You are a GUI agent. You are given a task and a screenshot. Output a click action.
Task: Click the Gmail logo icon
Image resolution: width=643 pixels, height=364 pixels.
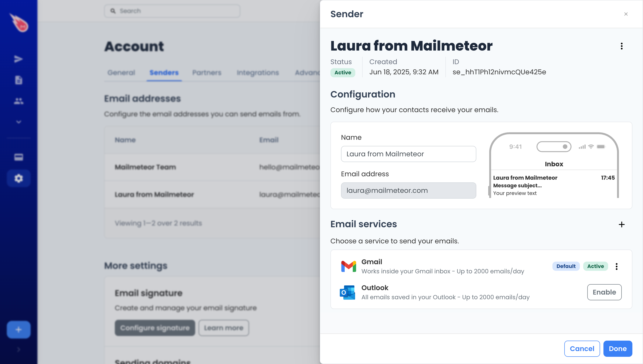(349, 266)
